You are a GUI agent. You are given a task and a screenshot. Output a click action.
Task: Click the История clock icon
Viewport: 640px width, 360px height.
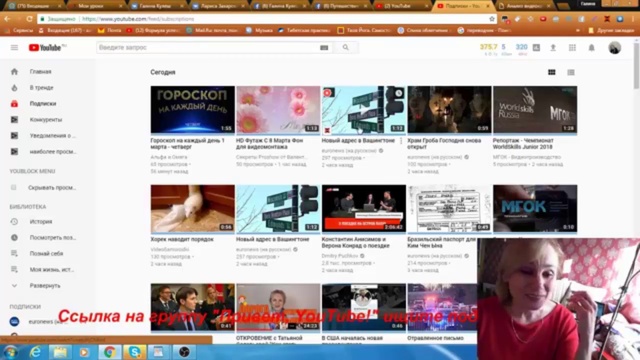click(14, 222)
